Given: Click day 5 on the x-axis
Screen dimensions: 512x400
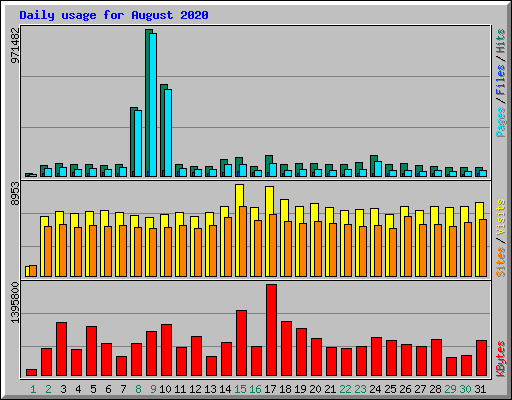Looking at the screenshot, I should pos(93,389).
